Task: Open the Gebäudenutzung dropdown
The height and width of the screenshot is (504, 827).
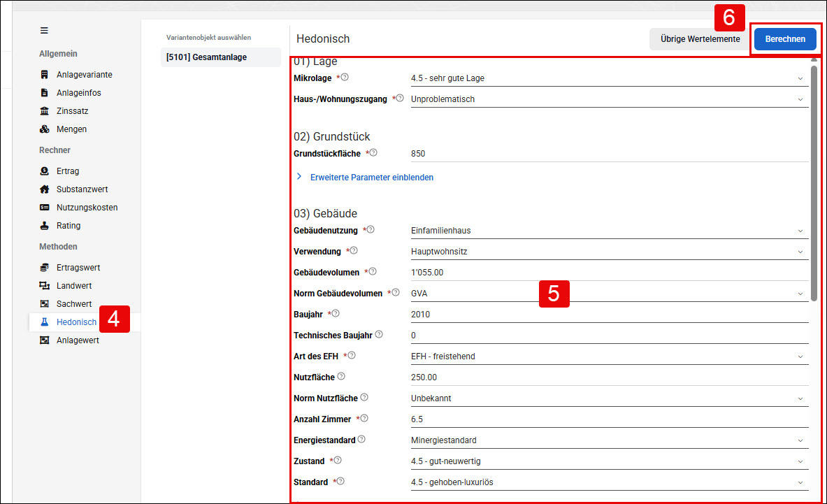Action: (x=609, y=231)
